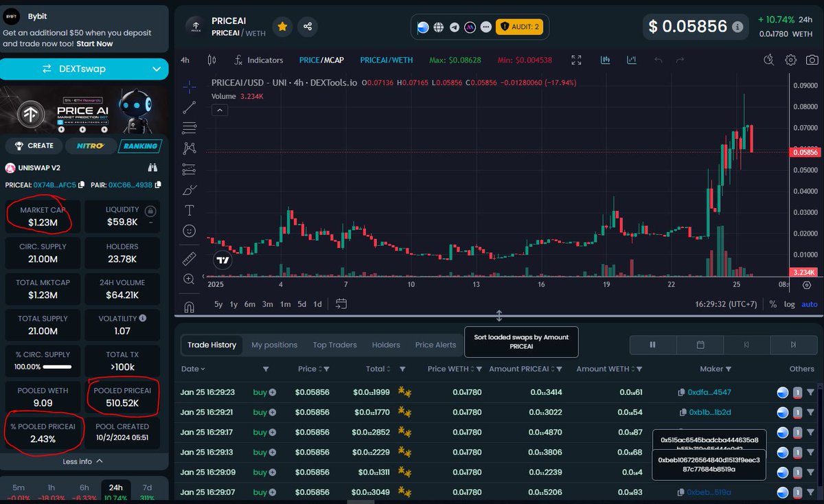Favorite PRICEAI with the star icon
The image size is (824, 504).
point(282,27)
